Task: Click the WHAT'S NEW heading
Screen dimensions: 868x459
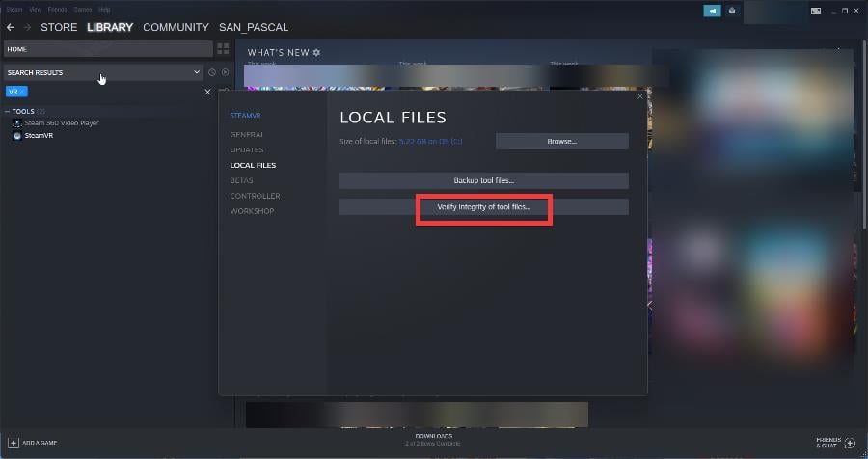Action: click(x=278, y=53)
